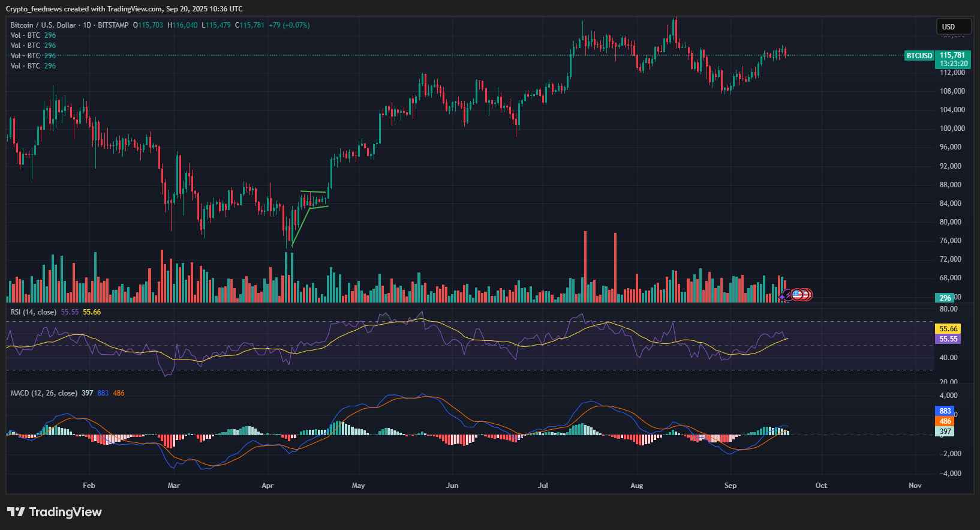Click the BTCUSD symbol tag on price line
The height and width of the screenshot is (530, 980).
coord(919,56)
